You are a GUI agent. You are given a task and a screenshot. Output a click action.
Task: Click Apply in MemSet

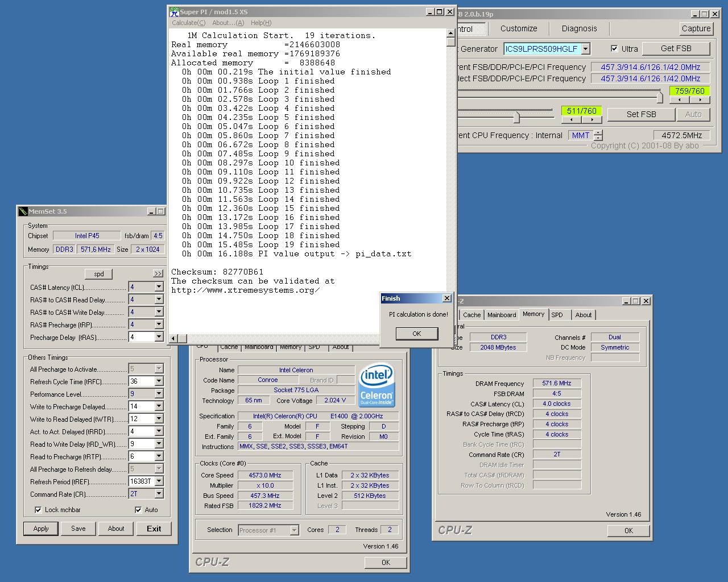point(41,529)
